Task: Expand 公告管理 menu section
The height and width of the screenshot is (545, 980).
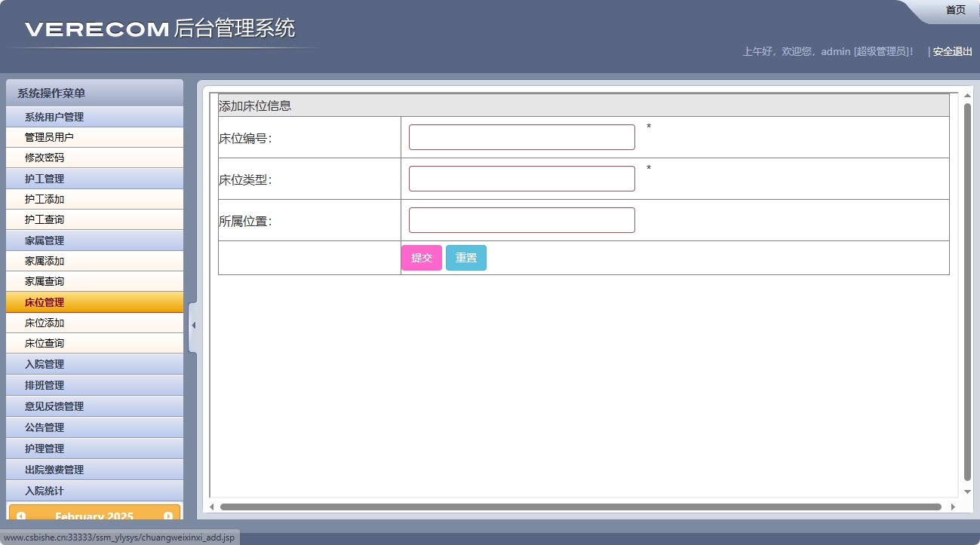Action: pos(94,427)
